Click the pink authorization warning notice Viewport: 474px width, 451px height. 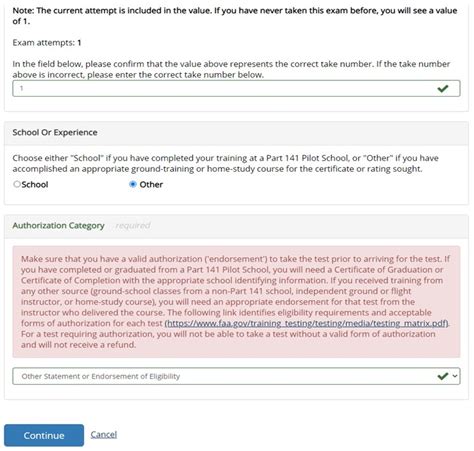(236, 302)
